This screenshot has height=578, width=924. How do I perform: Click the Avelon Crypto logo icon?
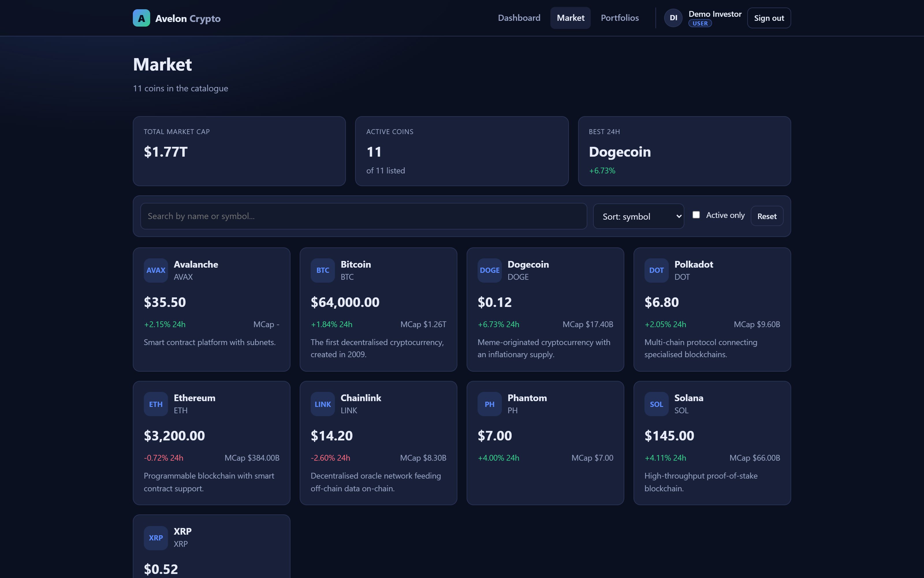click(x=141, y=18)
